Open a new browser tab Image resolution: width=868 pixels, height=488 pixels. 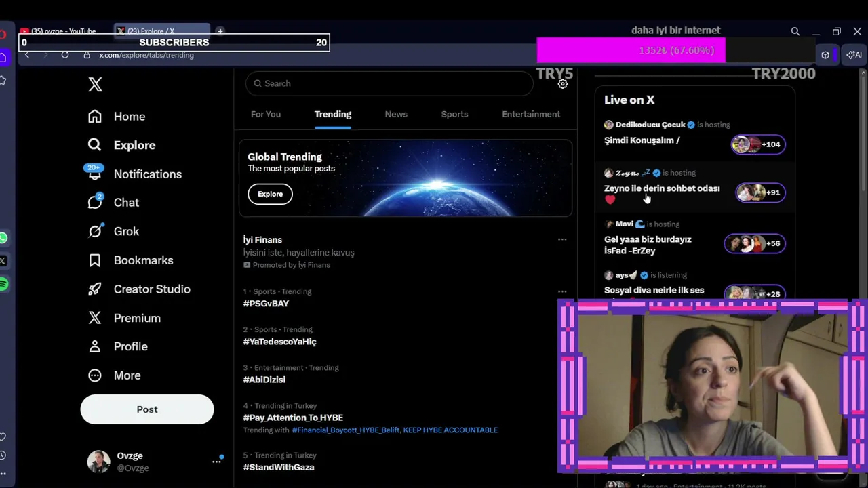pyautogui.click(x=220, y=31)
